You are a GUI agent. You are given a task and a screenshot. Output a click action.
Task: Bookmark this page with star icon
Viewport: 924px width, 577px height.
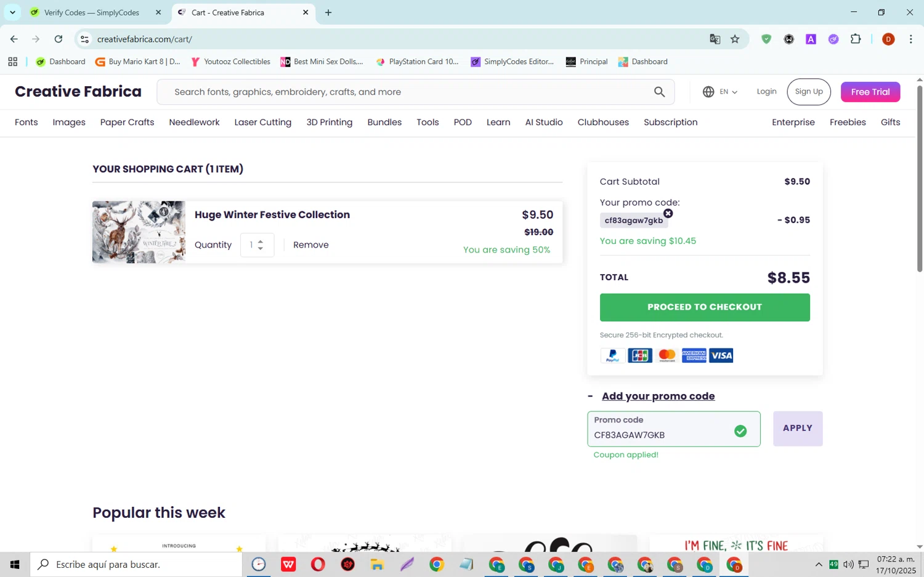point(735,39)
